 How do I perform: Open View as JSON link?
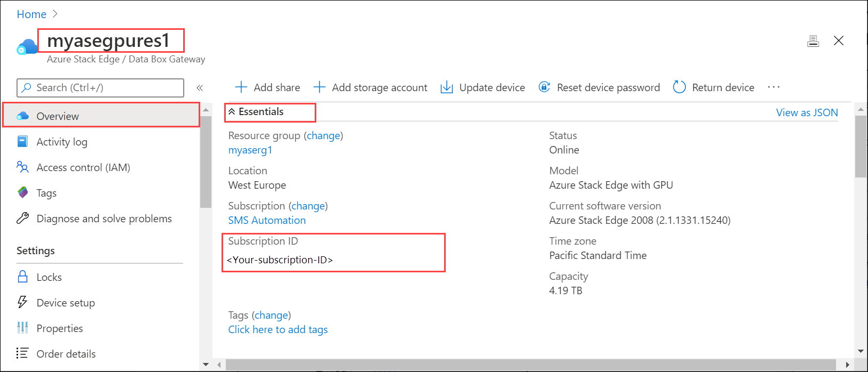807,112
